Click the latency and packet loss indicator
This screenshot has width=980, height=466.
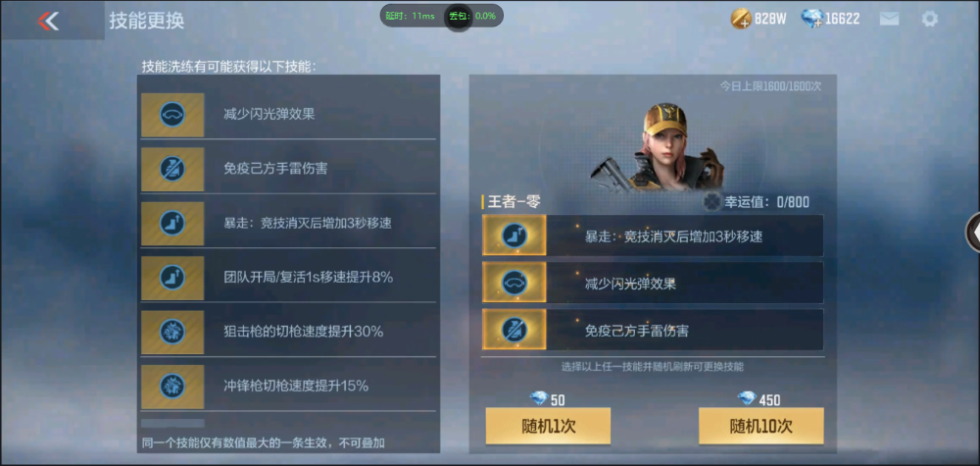tap(441, 16)
